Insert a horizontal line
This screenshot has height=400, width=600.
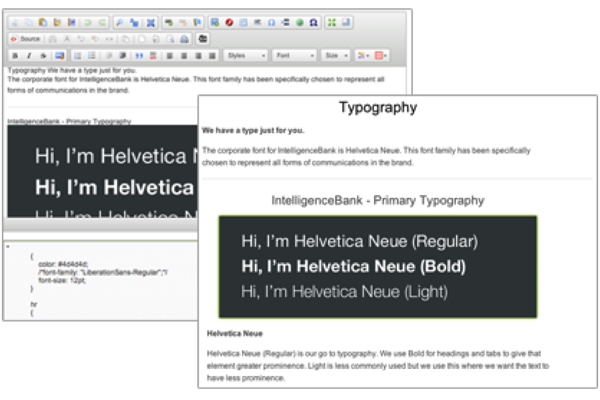pos(258,23)
